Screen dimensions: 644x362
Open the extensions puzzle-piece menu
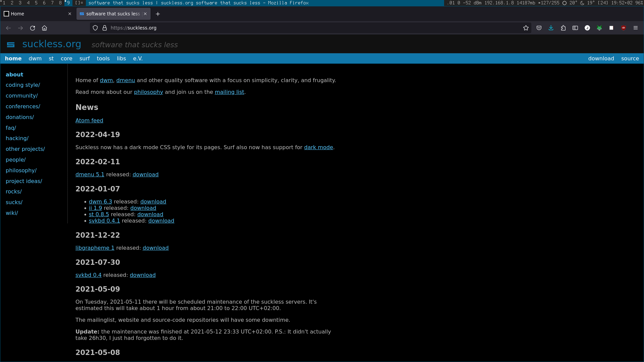click(x=563, y=28)
